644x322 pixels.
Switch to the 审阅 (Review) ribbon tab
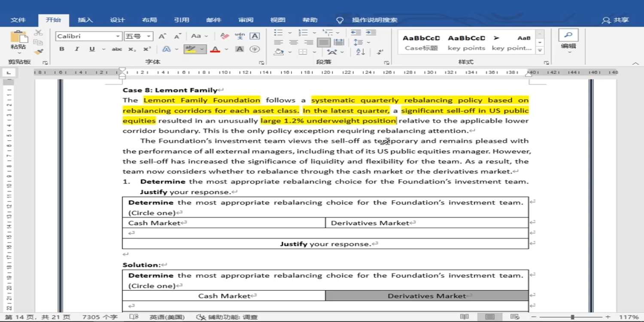[x=246, y=20]
